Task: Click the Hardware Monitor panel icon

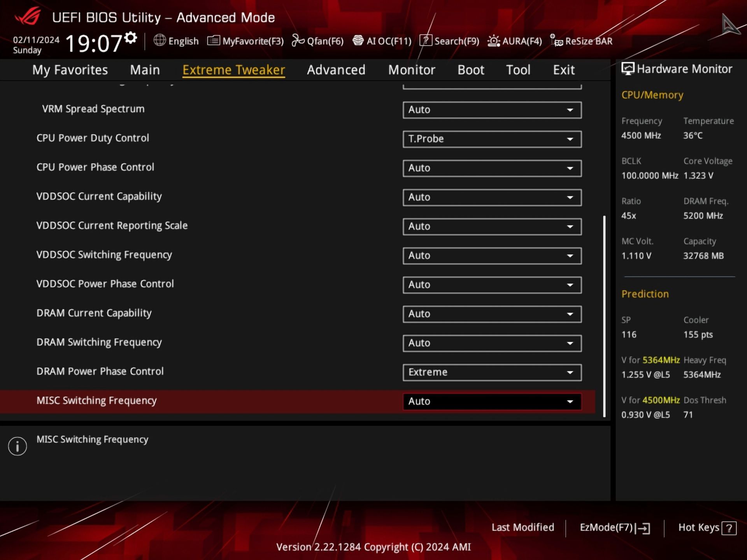Action: click(628, 68)
